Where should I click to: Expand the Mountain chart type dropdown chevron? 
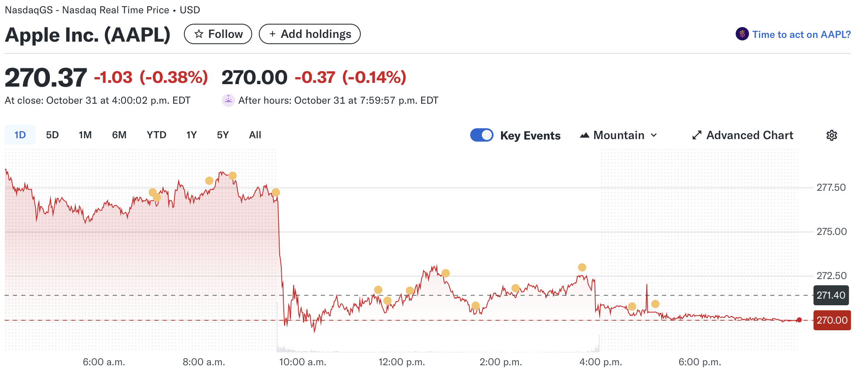654,135
